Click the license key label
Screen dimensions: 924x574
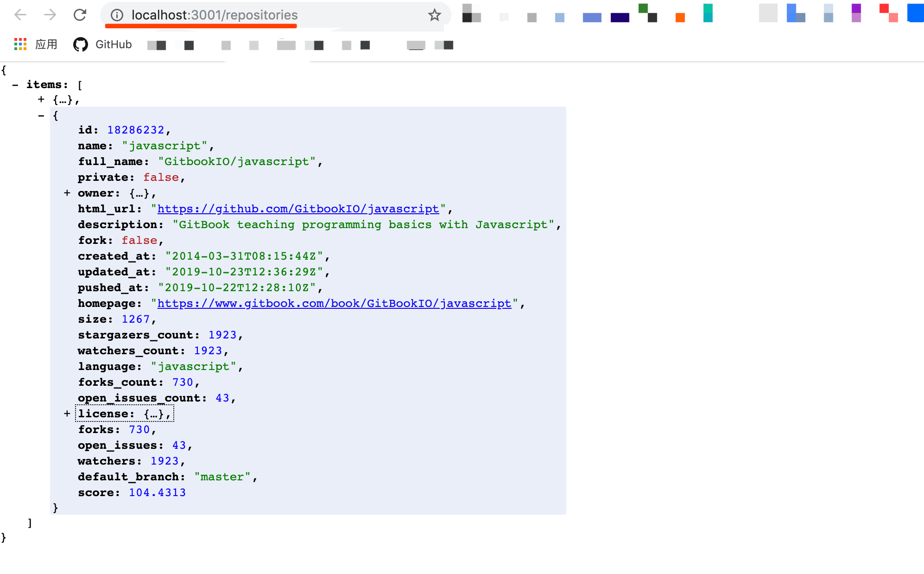pyautogui.click(x=106, y=414)
